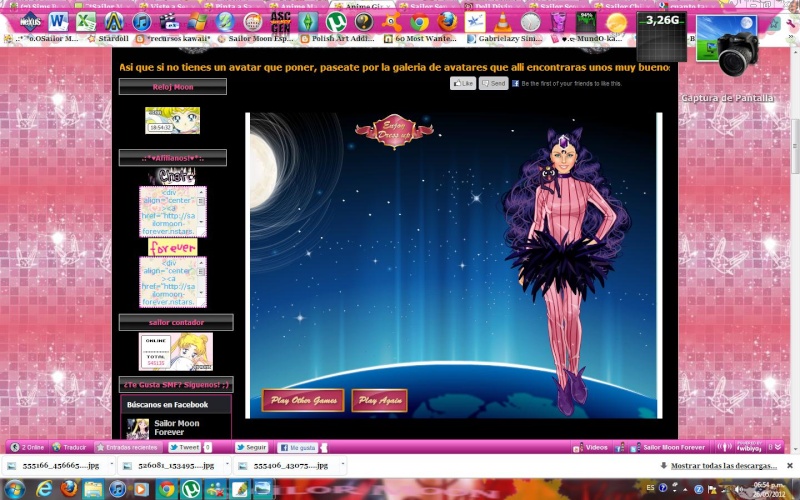Click the forever affiliate banner

click(172, 247)
